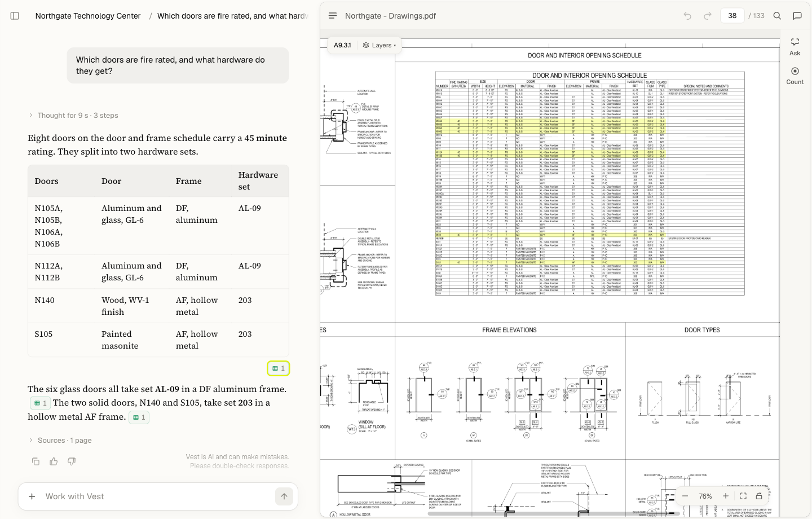The image size is (812, 519).
Task: Open the Layers dropdown
Action: click(379, 45)
